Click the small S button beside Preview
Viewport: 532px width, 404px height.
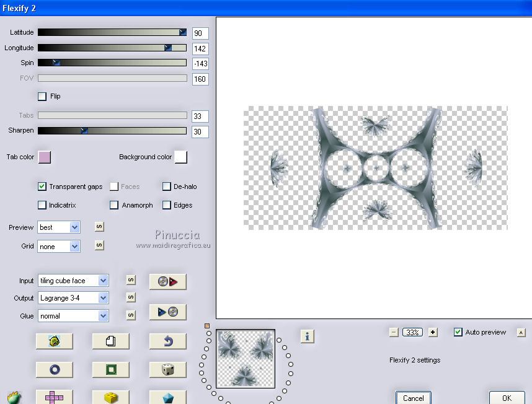99,227
